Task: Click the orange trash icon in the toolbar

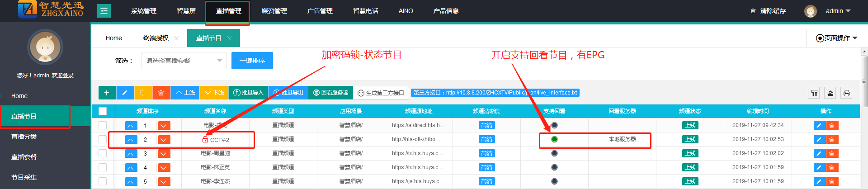Action: coord(161,93)
